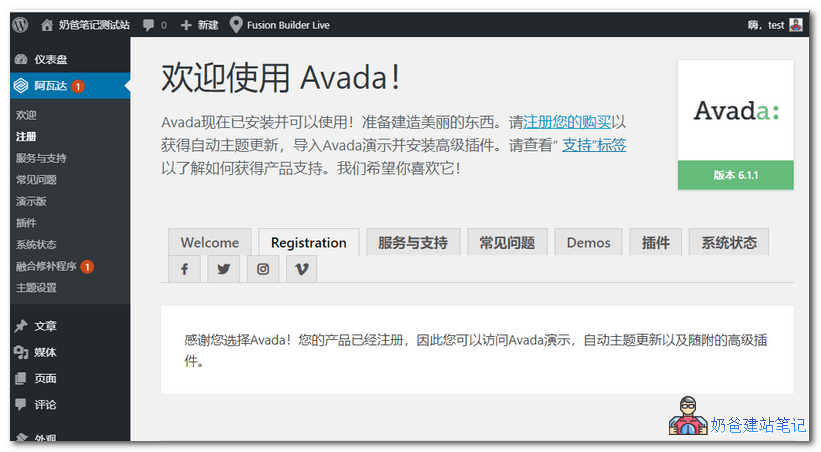Open the 服务与支持 tab
The image size is (821, 452).
[413, 242]
